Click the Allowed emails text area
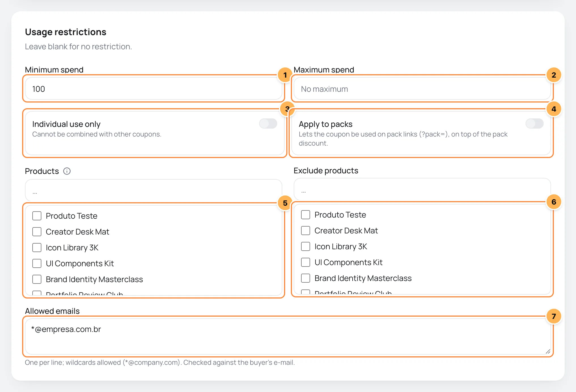 288,336
